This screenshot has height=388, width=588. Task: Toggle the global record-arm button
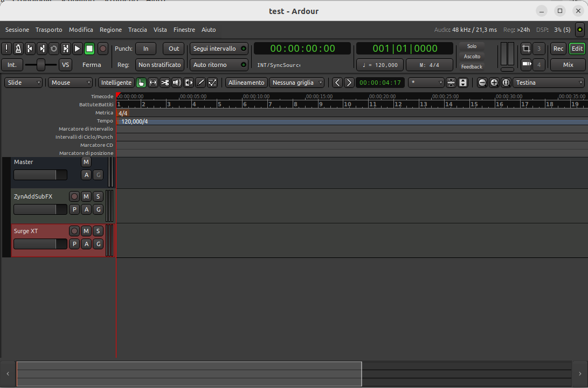[x=102, y=49]
